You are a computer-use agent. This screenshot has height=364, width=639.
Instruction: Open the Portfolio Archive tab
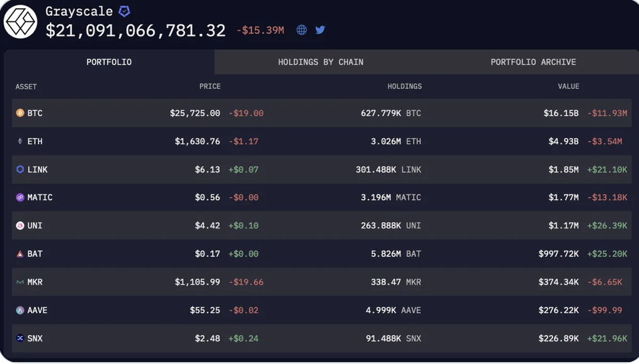coord(533,62)
